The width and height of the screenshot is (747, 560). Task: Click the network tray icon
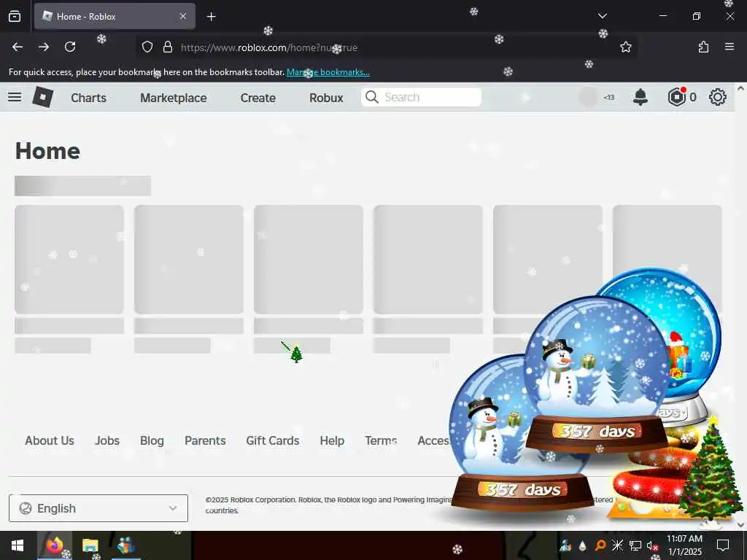[x=635, y=545]
